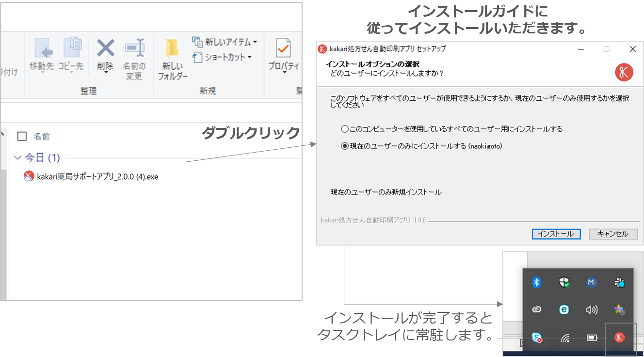644x357 pixels.
Task: Open the ESET tray icon
Action: coord(564,310)
